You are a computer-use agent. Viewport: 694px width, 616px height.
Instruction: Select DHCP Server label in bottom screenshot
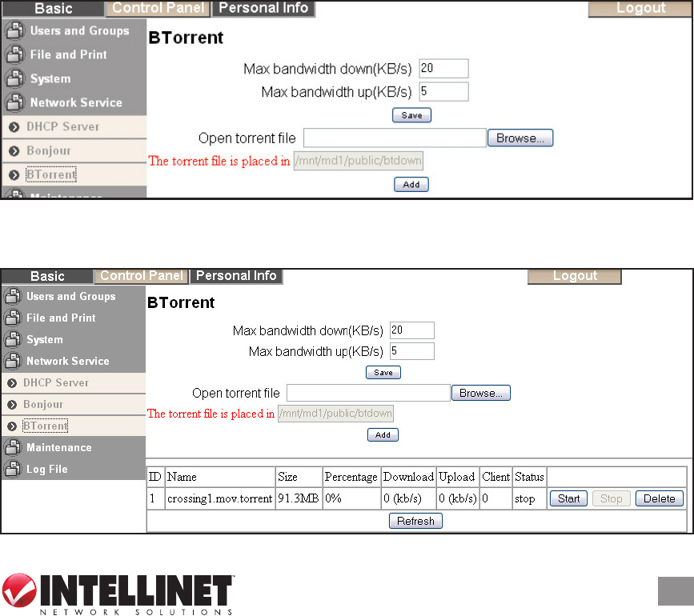(56, 383)
